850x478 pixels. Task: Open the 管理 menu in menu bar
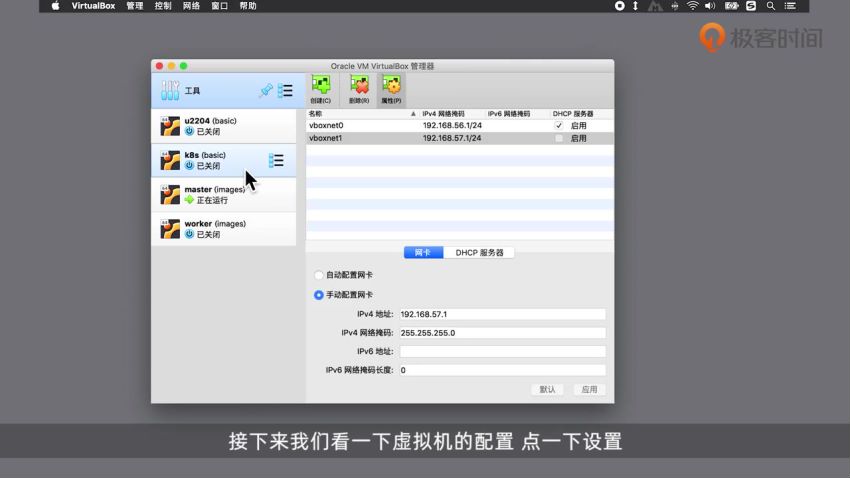click(134, 6)
